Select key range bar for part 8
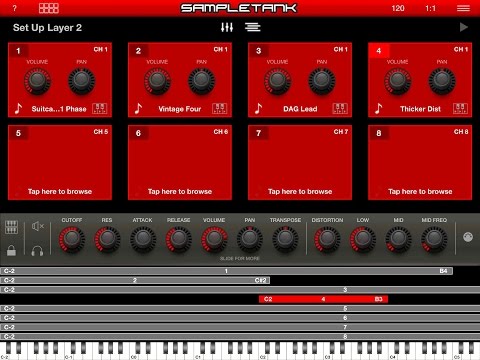480x360 pixels. (x=240, y=336)
